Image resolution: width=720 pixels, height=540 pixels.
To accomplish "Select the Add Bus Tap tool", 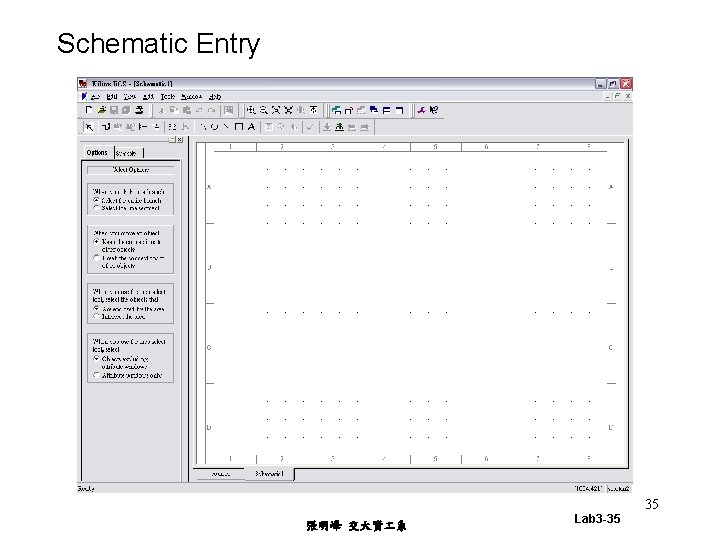I will coord(143,127).
